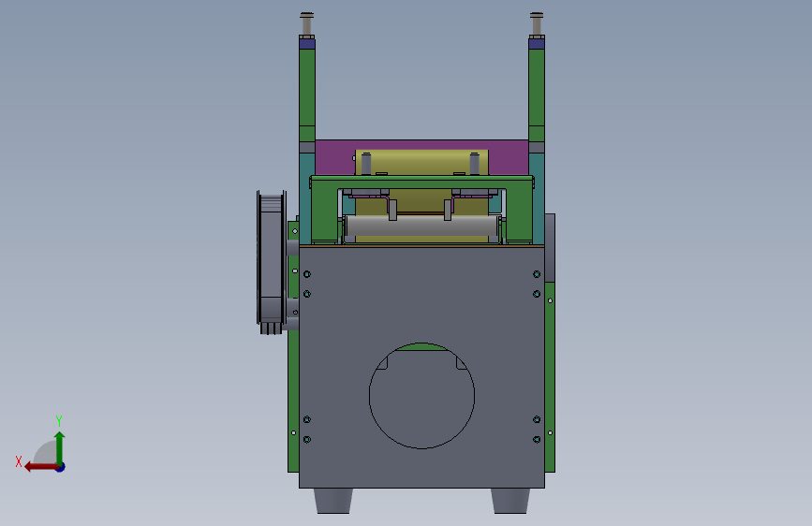Select the left support foot beneath the machine
Screen dimensions: 812x526
click(x=333, y=501)
